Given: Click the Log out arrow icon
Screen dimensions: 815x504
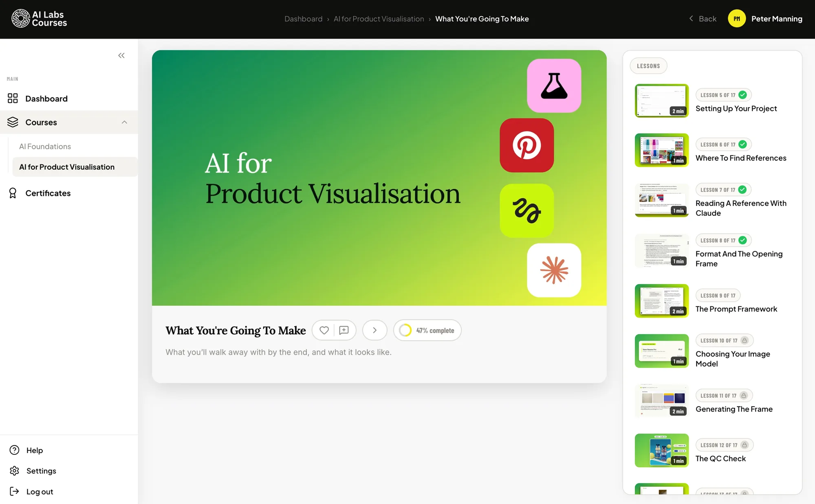Looking at the screenshot, I should (14, 491).
